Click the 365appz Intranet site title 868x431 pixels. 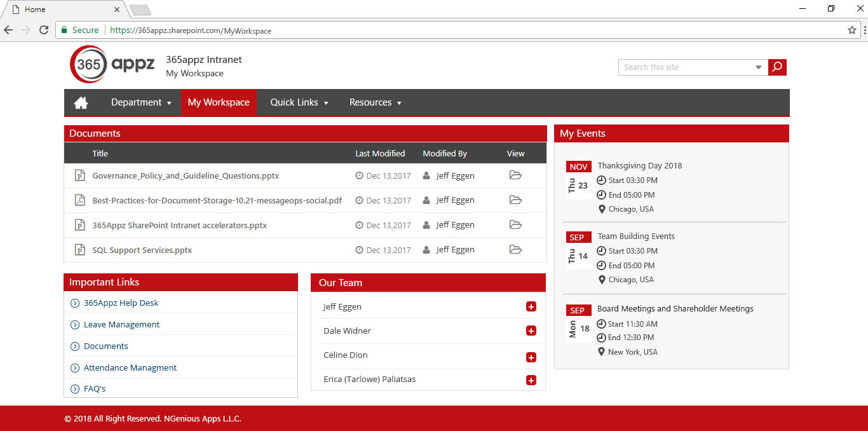(204, 60)
